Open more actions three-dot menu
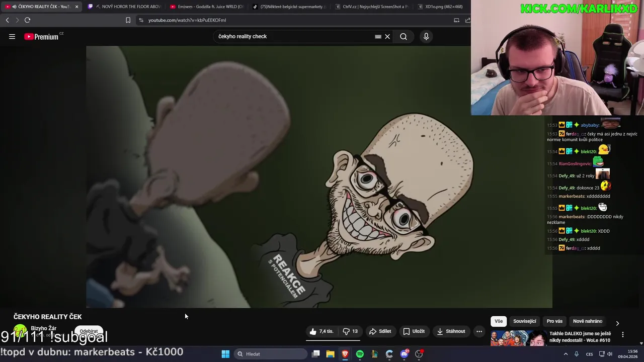644x362 pixels. click(479, 331)
